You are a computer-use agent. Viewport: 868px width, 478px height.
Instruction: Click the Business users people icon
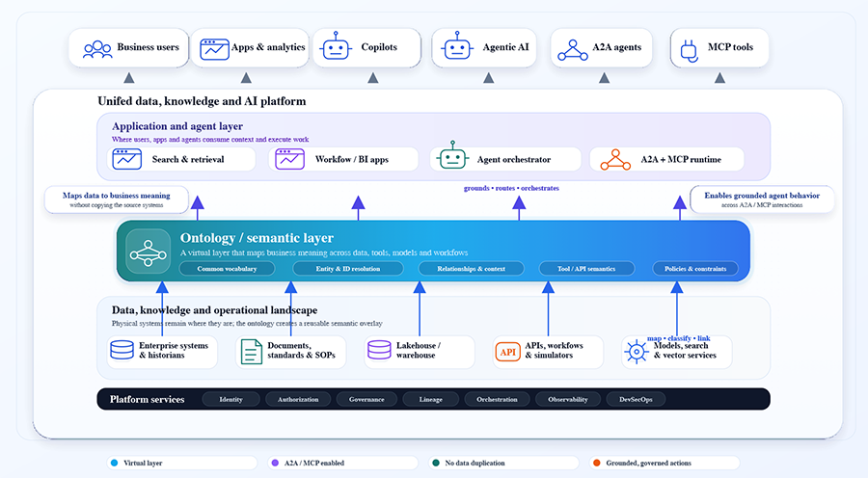click(97, 47)
